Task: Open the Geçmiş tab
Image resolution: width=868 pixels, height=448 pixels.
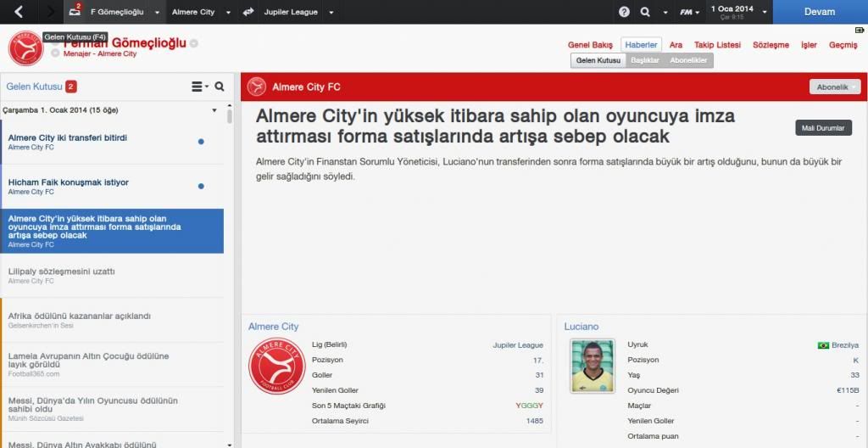Action: coord(843,45)
